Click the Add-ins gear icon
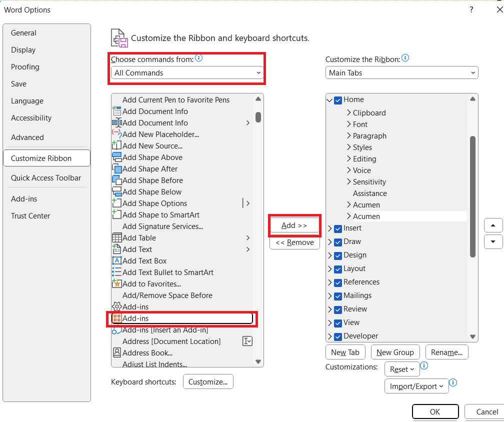This screenshot has height=422, width=504. 116,307
